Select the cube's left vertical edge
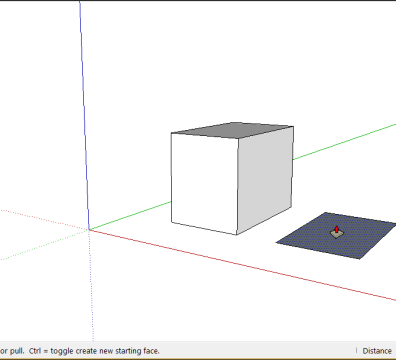This screenshot has height=360, width=396. (x=171, y=177)
